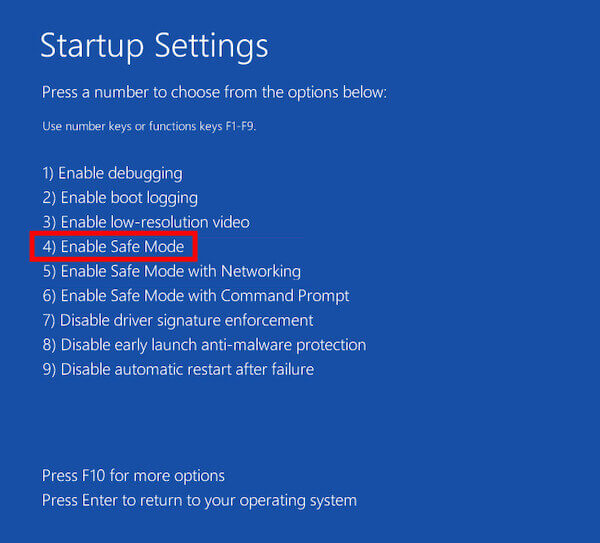Image resolution: width=600 pixels, height=543 pixels.
Task: Pick Enable low-resolution video option
Action: click(146, 222)
